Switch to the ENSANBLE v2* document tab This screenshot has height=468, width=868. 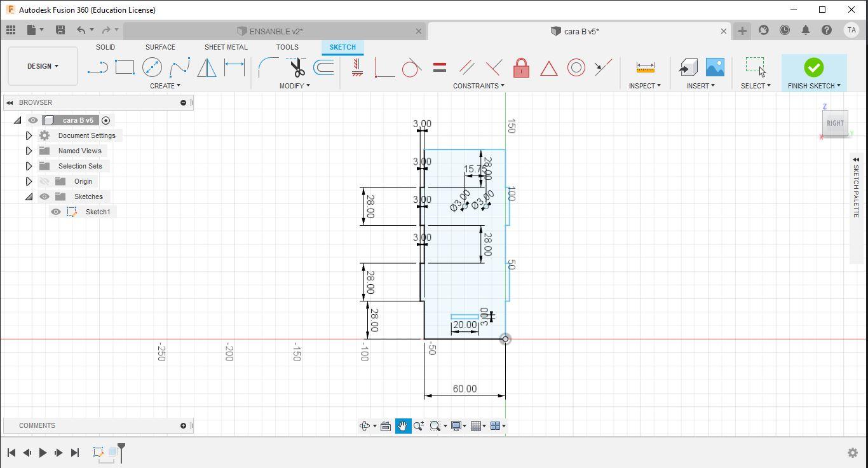coord(275,31)
